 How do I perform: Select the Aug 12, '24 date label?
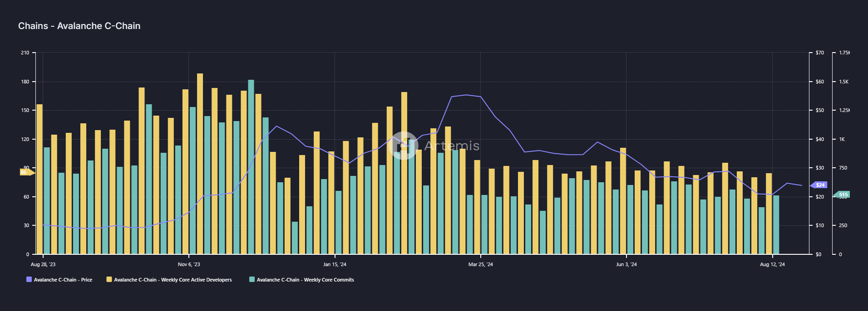772,264
